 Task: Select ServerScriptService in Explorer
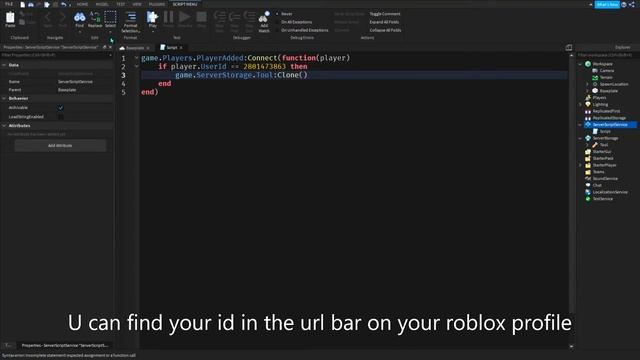(610, 124)
